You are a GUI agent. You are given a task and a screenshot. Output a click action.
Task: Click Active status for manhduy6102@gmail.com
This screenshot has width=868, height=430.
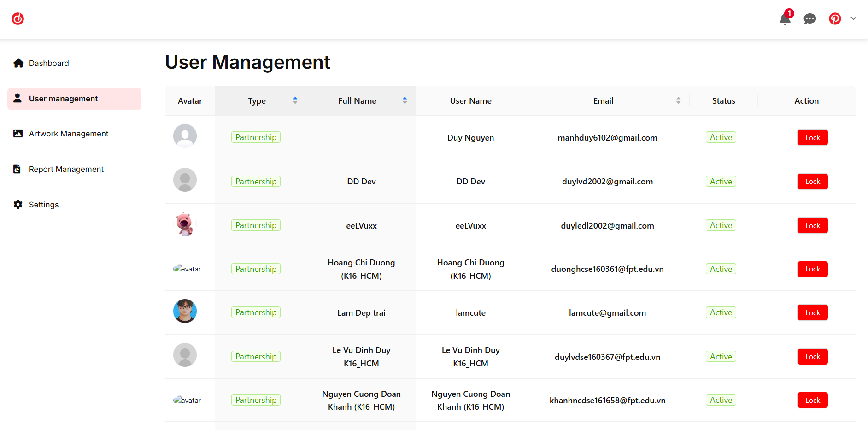721,137
